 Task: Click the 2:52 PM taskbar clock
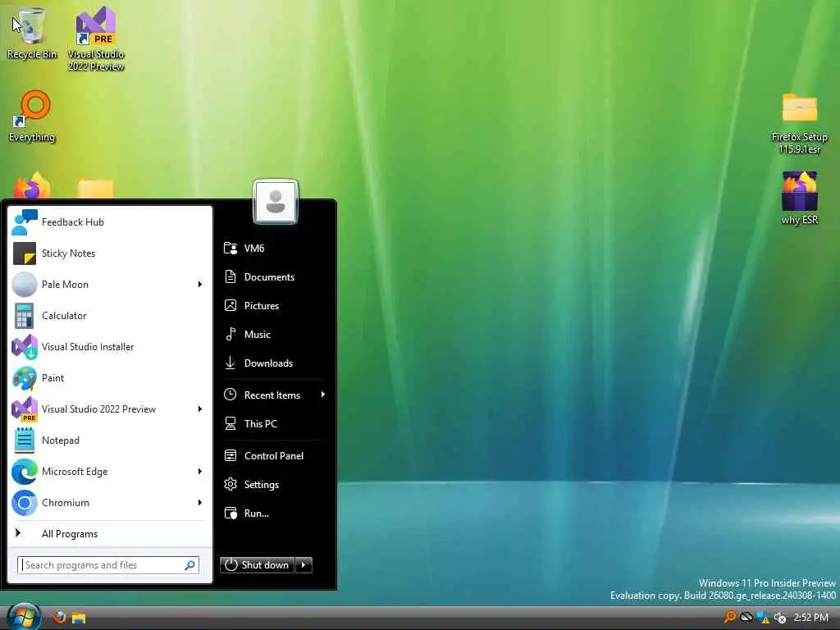[x=811, y=618]
